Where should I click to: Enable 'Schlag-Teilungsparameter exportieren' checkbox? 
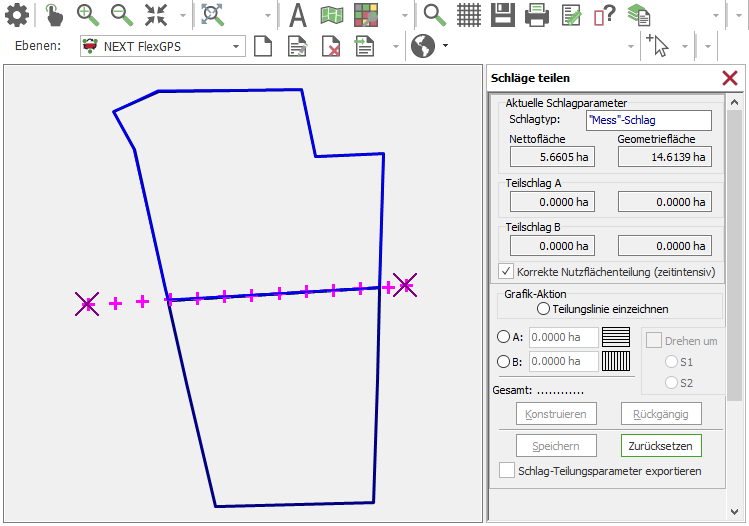click(x=506, y=470)
